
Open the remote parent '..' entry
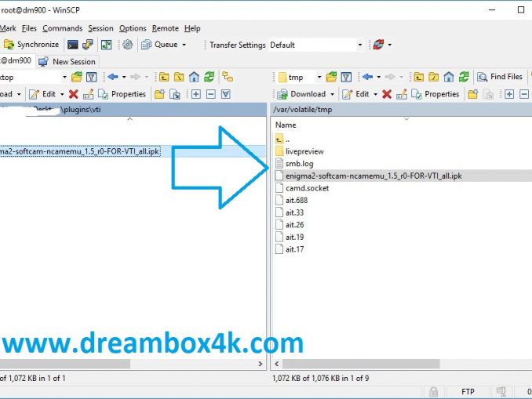[282, 140]
